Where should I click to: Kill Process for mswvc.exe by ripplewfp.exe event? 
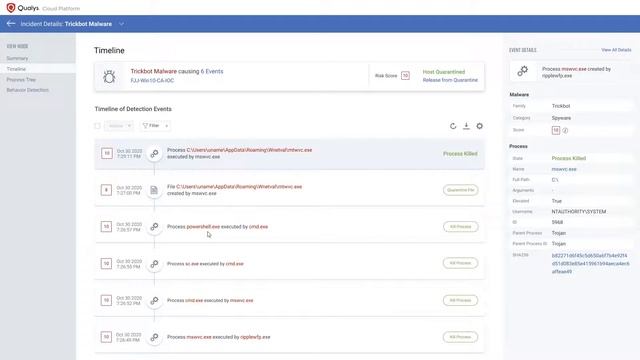pos(460,337)
